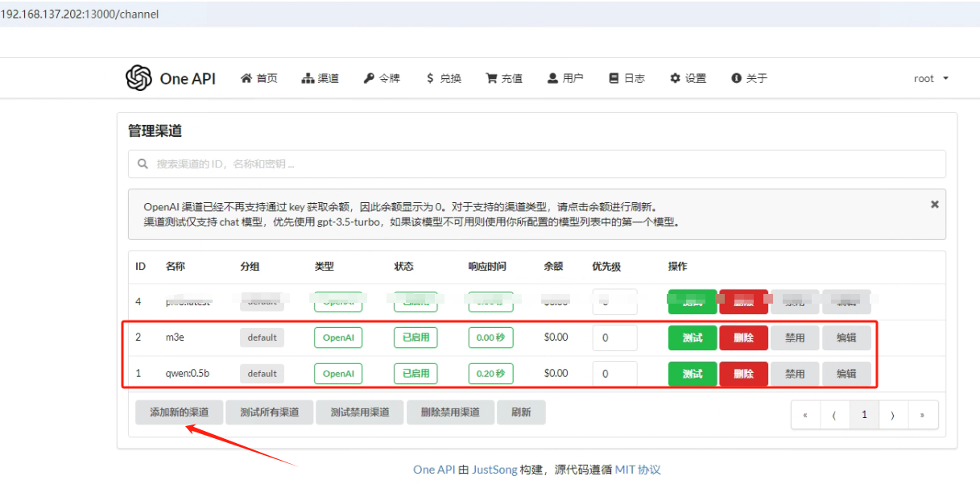Refresh the $0.00 balance for m3e
The height and width of the screenshot is (501, 980).
click(x=556, y=337)
